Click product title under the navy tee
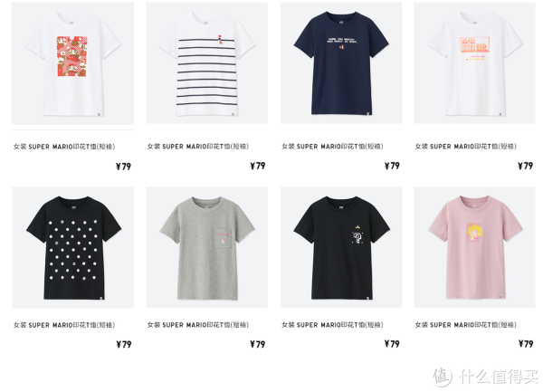The width and height of the screenshot is (543, 392). (332, 147)
